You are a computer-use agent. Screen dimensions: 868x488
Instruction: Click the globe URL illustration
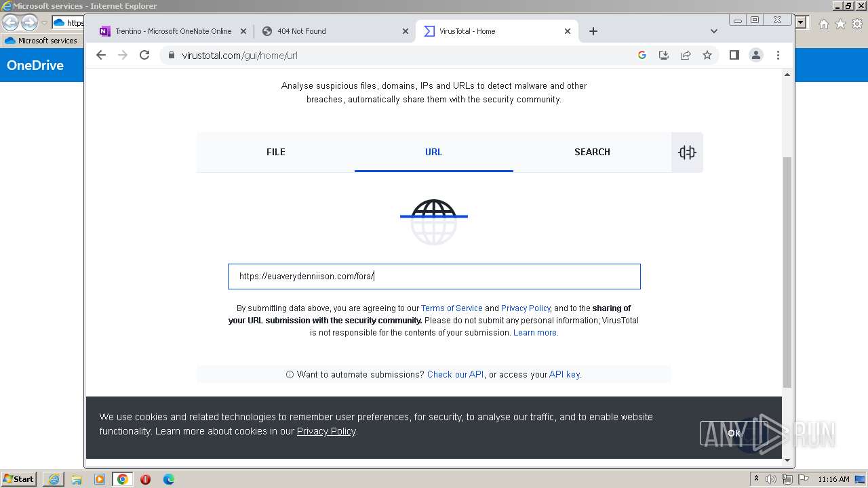coord(434,222)
